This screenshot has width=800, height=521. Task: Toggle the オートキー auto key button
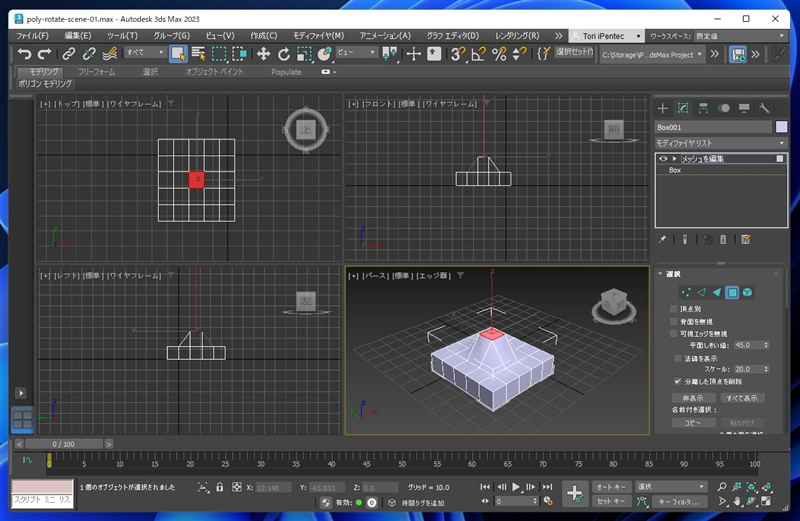point(611,487)
